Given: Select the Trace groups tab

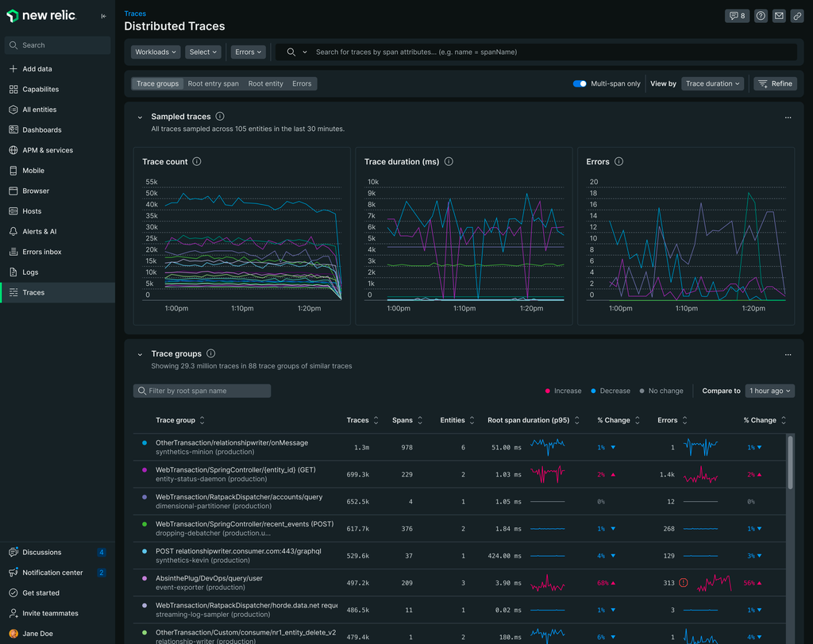Looking at the screenshot, I should (158, 83).
